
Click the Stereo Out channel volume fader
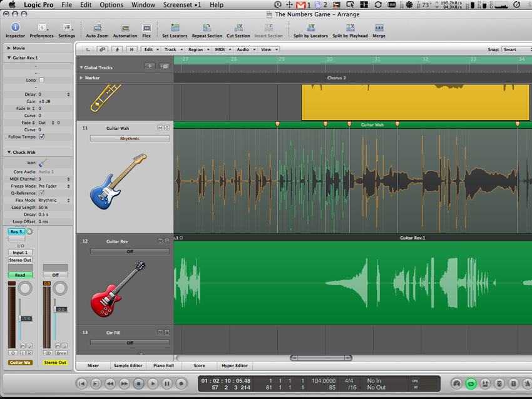(x=61, y=309)
